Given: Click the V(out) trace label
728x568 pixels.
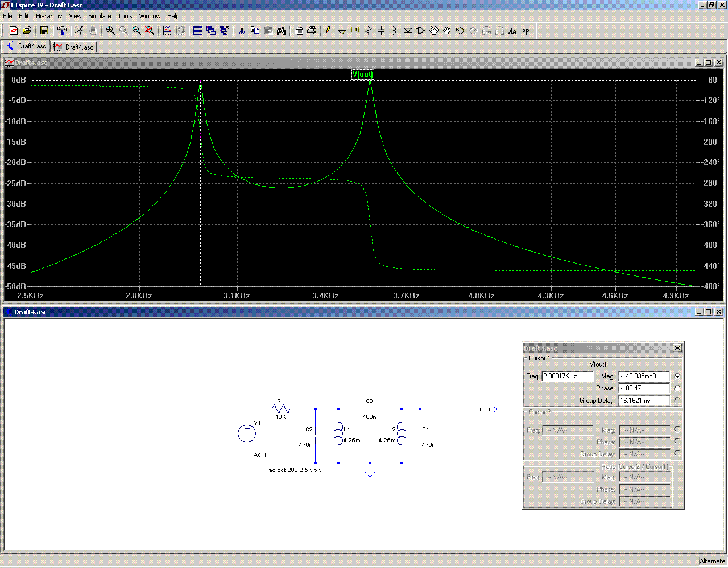Looking at the screenshot, I should tap(363, 75).
